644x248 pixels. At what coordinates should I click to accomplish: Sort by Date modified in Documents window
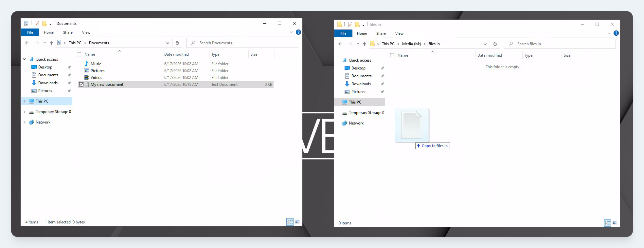pos(176,54)
